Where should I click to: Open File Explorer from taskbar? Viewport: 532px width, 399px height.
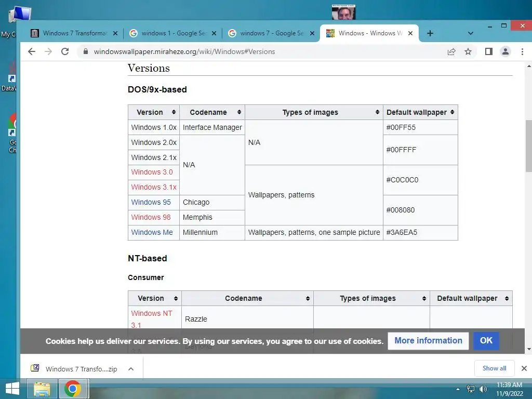tap(42, 389)
